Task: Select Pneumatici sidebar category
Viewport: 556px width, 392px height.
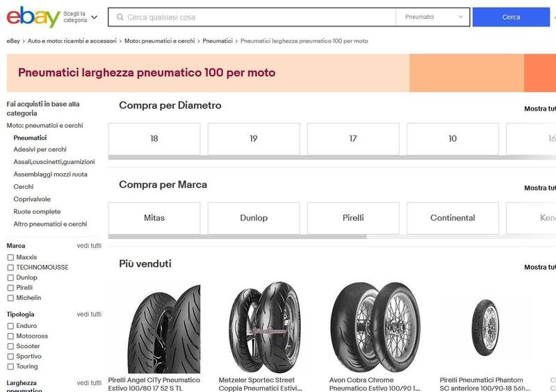Action: pos(30,138)
